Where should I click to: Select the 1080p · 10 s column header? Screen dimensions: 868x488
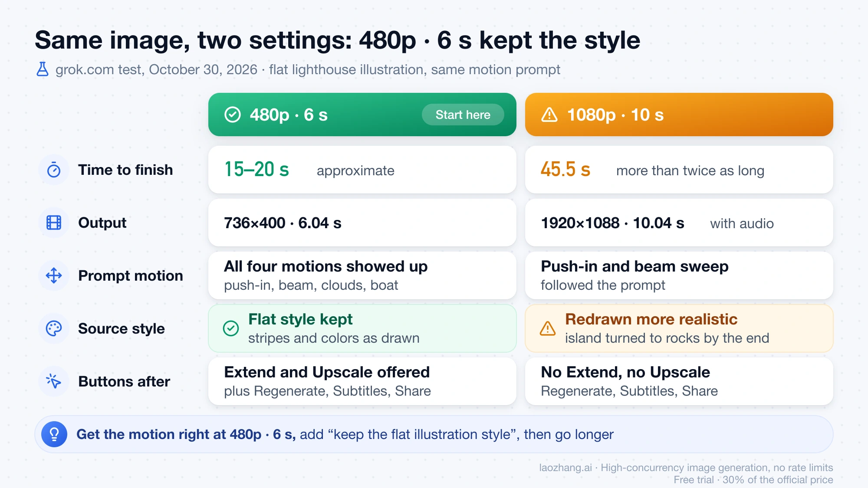tap(679, 115)
